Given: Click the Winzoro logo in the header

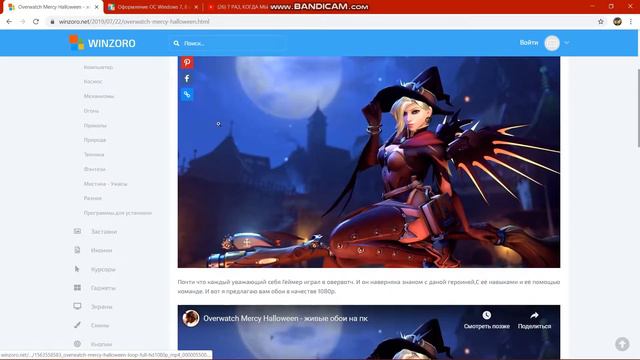Looking at the screenshot, I should pyautogui.click(x=102, y=43).
